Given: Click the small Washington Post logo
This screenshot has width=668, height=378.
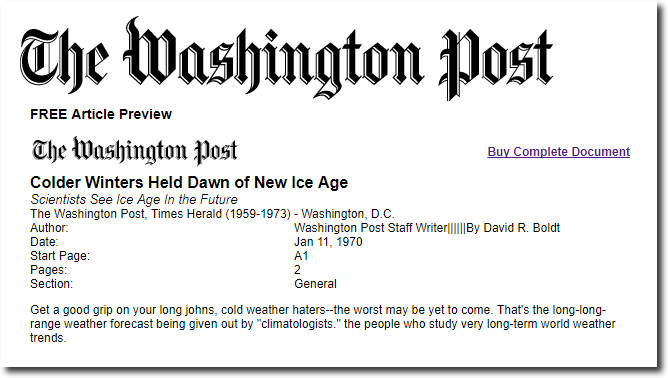Looking at the screenshot, I should click(x=134, y=150).
